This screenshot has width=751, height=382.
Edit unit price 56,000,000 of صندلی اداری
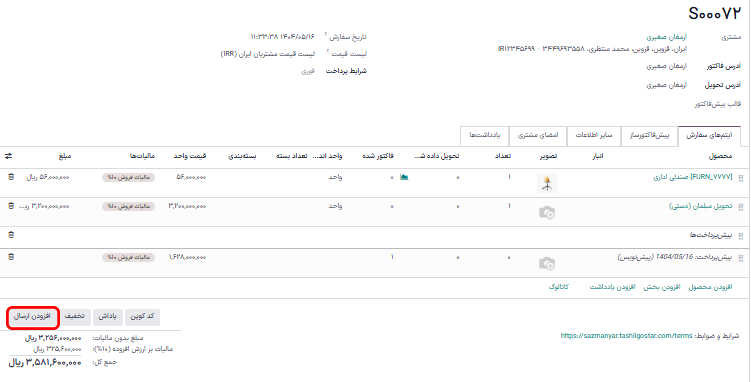(191, 177)
